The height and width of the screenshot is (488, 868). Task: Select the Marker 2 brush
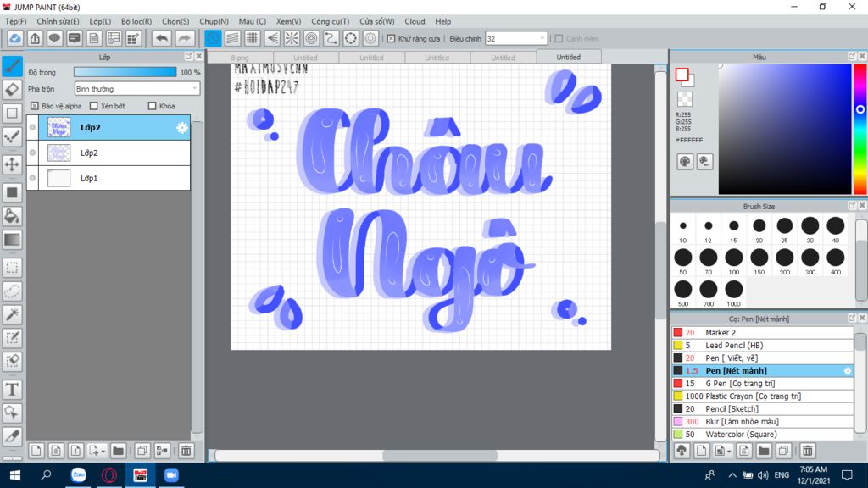tap(762, 332)
